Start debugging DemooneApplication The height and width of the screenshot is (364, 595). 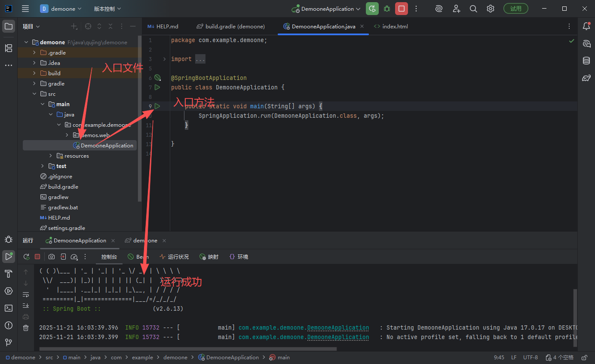tap(387, 9)
